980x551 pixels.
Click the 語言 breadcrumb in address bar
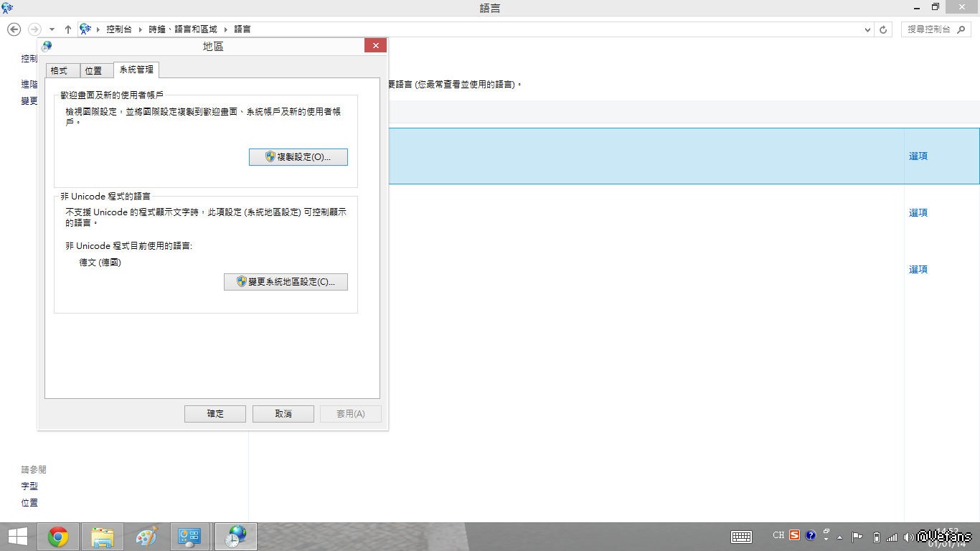pos(242,29)
